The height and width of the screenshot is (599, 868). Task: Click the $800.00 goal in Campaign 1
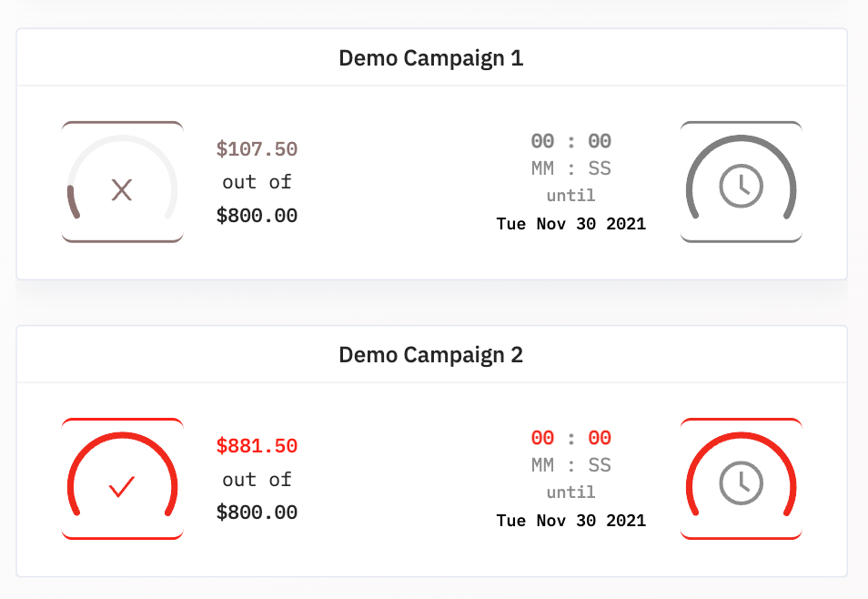click(x=257, y=216)
